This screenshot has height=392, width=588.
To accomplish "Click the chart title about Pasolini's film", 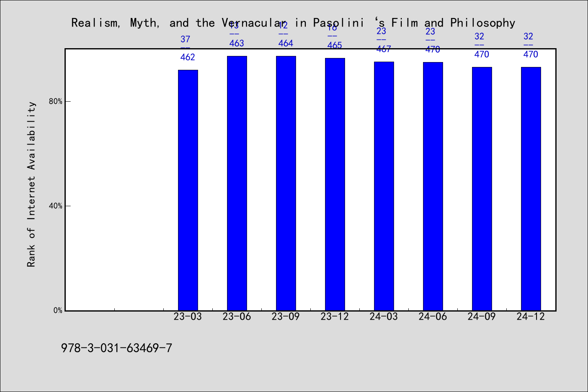I will (293, 23).
